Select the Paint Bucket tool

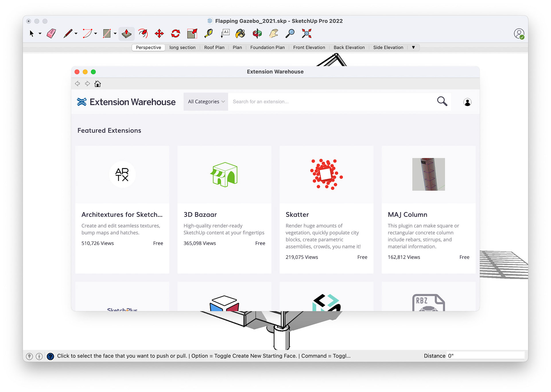[240, 34]
